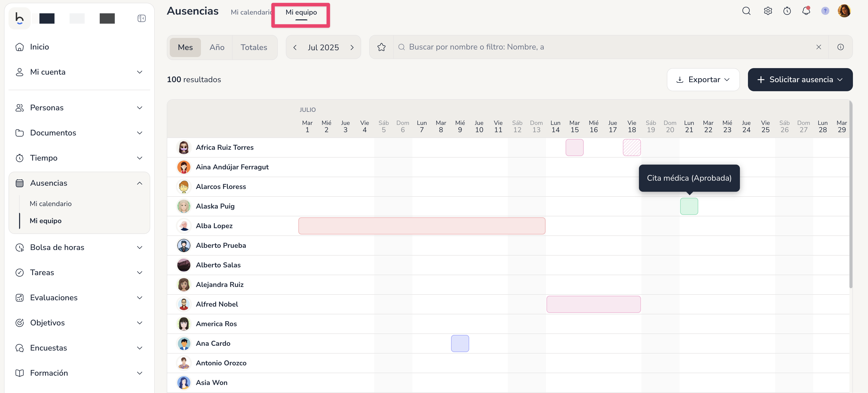Viewport: 868px width, 393px height.
Task: Click the favorites star icon beside search
Action: (381, 47)
